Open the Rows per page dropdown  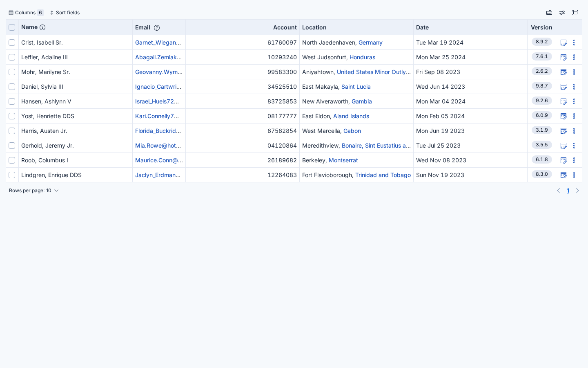[34, 191]
